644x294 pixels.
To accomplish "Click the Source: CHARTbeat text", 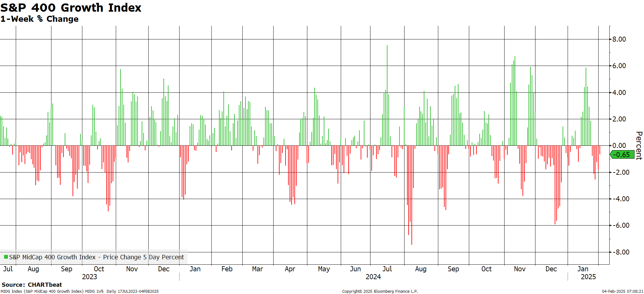I will pos(32,285).
